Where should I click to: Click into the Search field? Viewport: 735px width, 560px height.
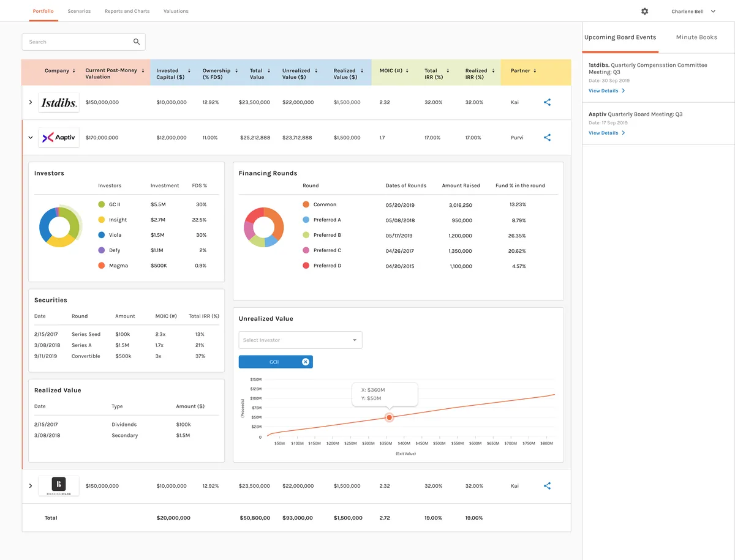tap(77, 42)
